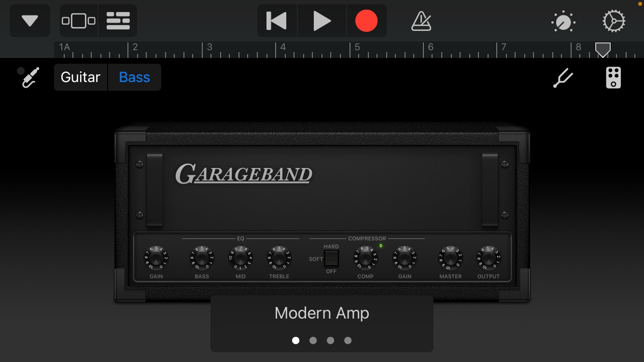
Task: Adjust the TREBLE EQ knob
Action: pyautogui.click(x=279, y=258)
